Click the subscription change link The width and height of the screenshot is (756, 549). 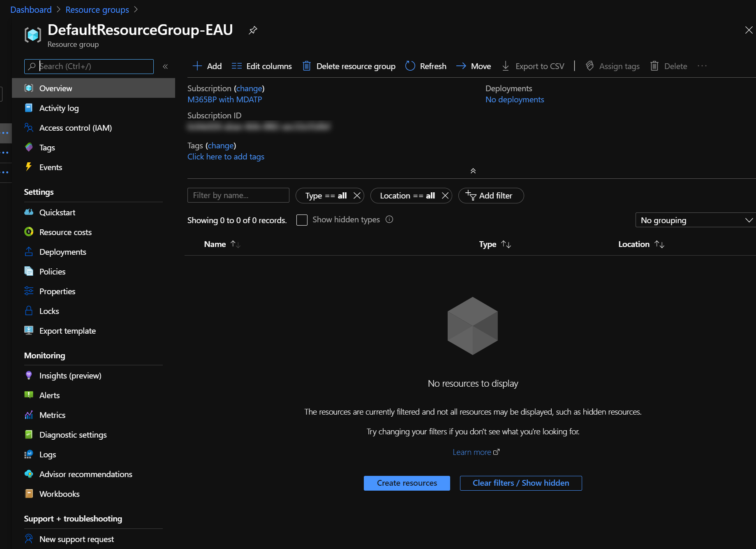249,88
